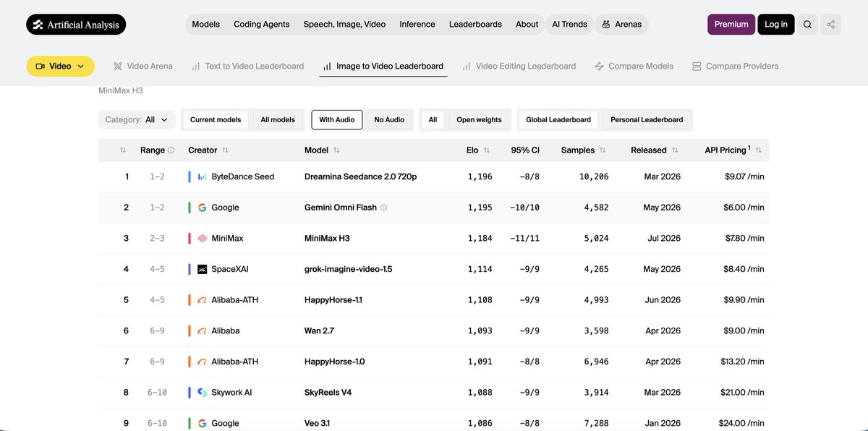Open the Gemini Omni Flash model link

[x=341, y=208]
